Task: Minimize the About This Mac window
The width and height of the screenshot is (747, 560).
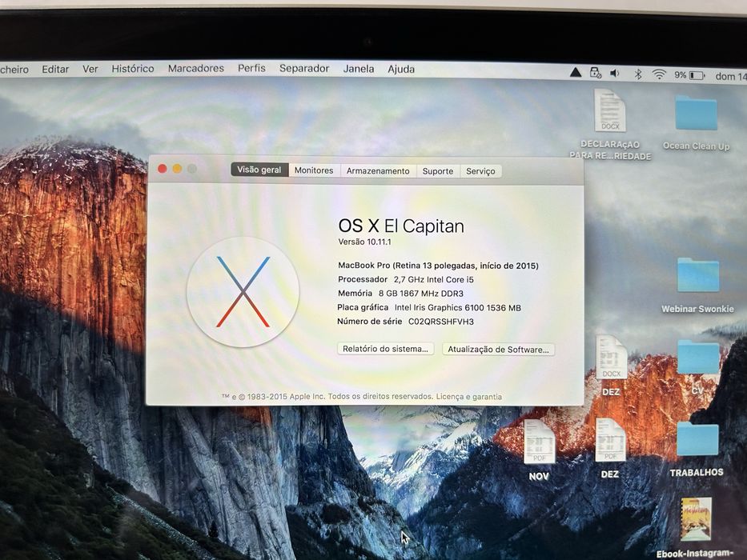Action: coord(177,169)
